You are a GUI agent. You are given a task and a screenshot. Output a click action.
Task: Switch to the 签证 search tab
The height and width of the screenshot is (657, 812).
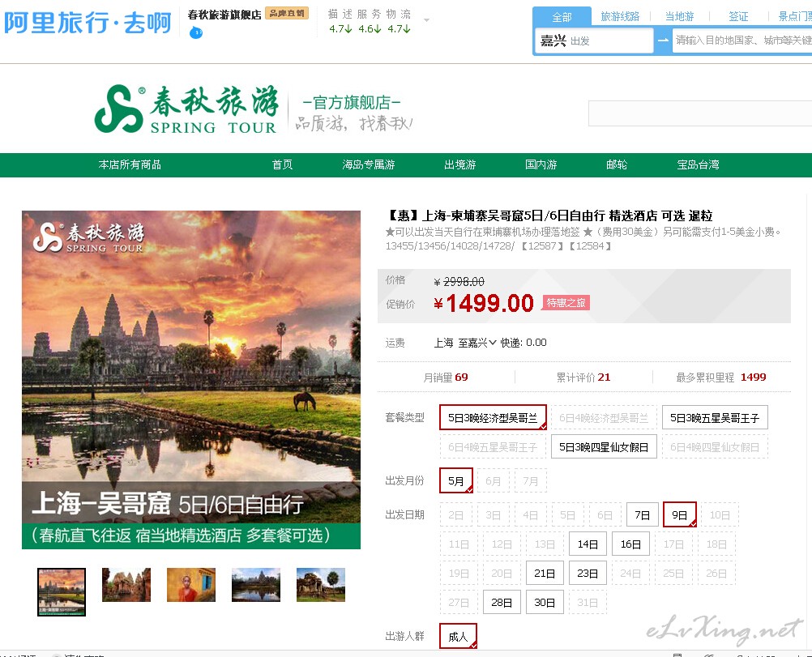click(x=738, y=16)
